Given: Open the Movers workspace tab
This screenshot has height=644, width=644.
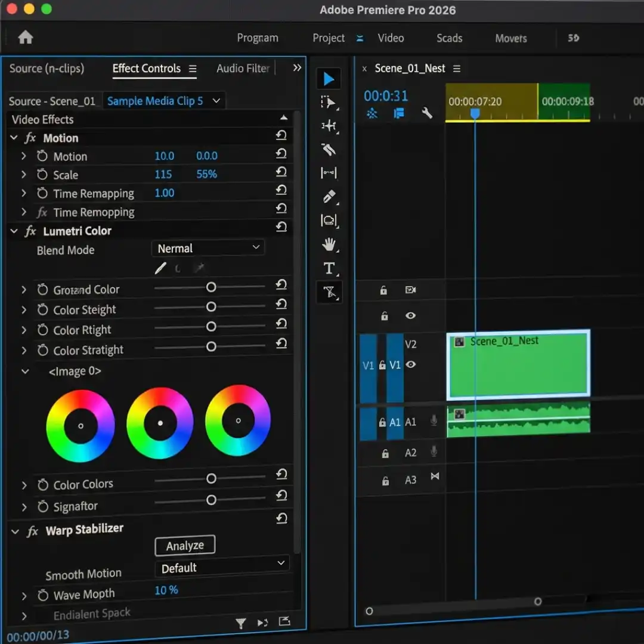Looking at the screenshot, I should pyautogui.click(x=510, y=38).
